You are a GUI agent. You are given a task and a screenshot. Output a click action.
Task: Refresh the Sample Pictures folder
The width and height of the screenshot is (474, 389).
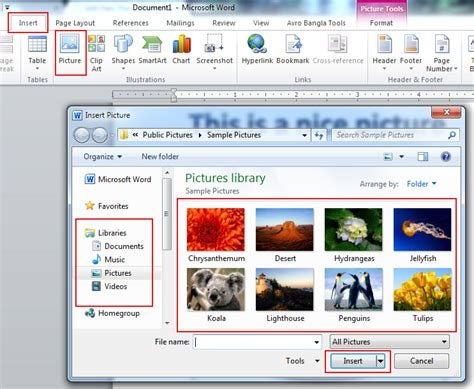pyautogui.click(x=319, y=135)
